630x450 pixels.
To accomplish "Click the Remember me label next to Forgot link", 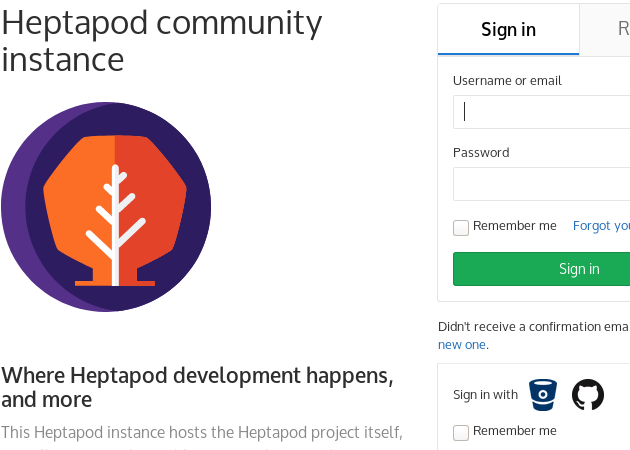I will point(515,226).
